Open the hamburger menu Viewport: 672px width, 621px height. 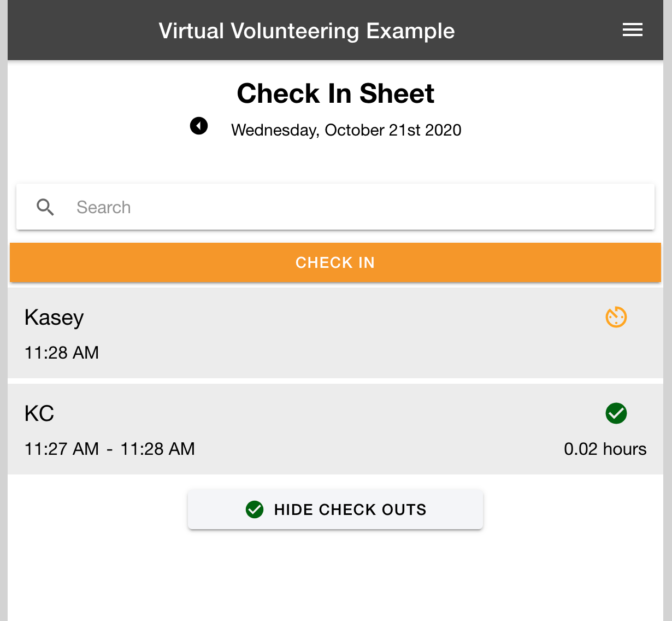pyautogui.click(x=632, y=30)
